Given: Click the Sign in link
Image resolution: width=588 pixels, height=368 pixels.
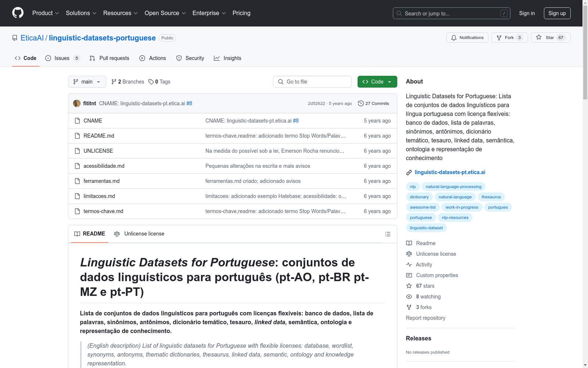Looking at the screenshot, I should (527, 13).
